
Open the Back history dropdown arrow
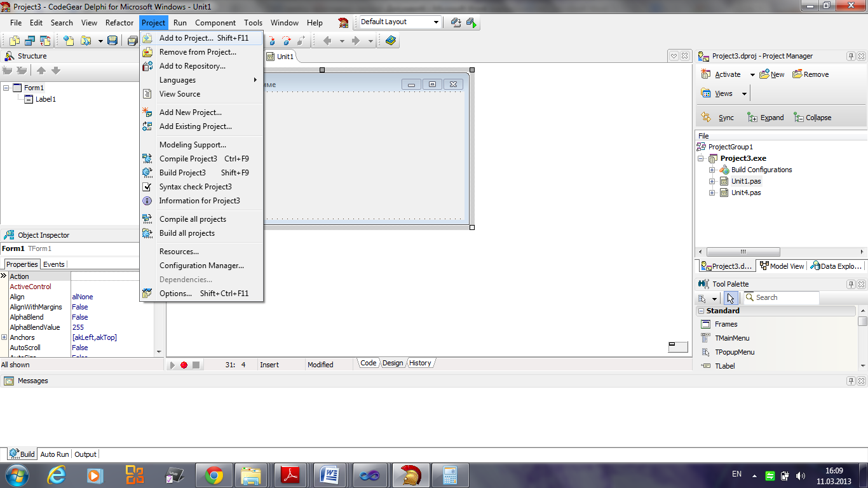(342, 41)
